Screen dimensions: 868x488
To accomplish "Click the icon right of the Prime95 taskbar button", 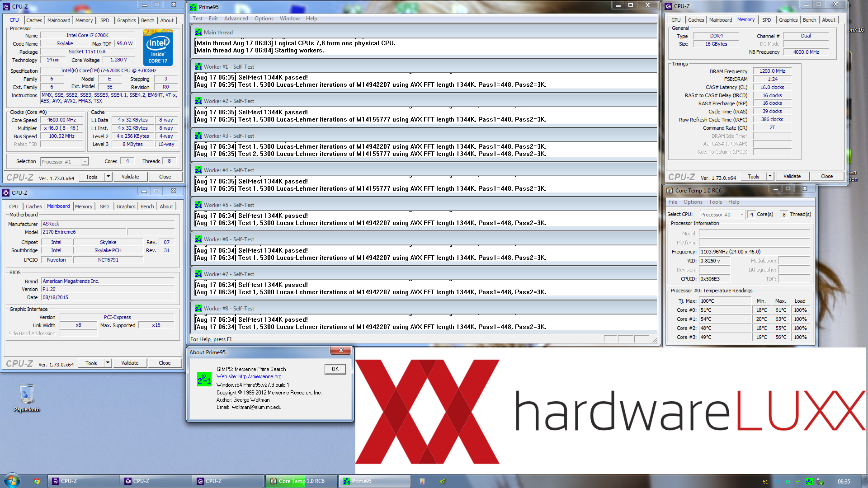I will [422, 481].
